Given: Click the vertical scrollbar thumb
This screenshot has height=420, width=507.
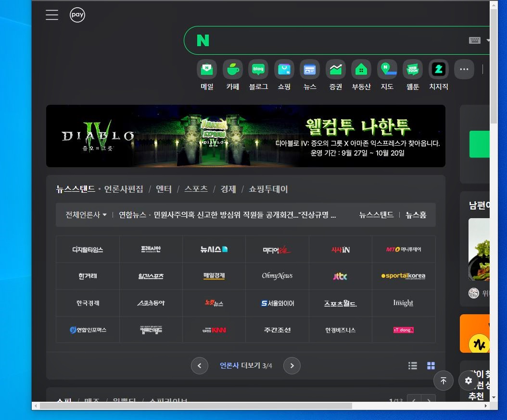Looking at the screenshot, I should click(x=494, y=66).
